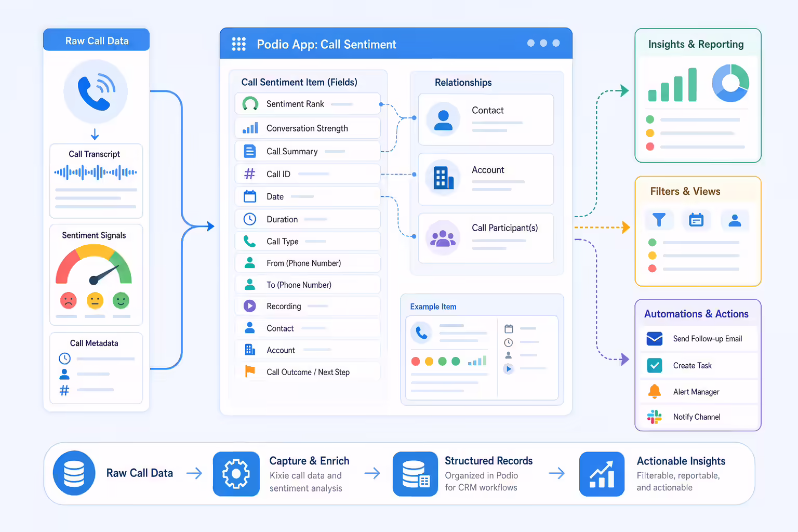798x532 pixels.
Task: Click the Sentiment Rank gauge icon
Action: tap(250, 104)
